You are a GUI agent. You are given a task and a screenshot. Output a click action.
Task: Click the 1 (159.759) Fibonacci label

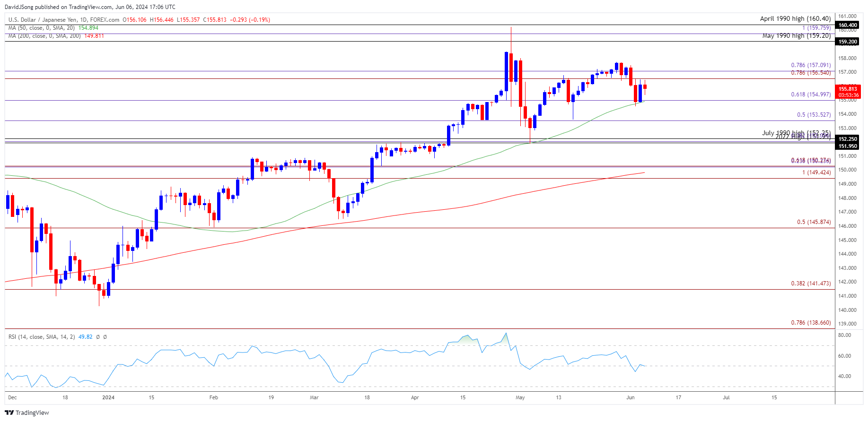[x=816, y=28]
